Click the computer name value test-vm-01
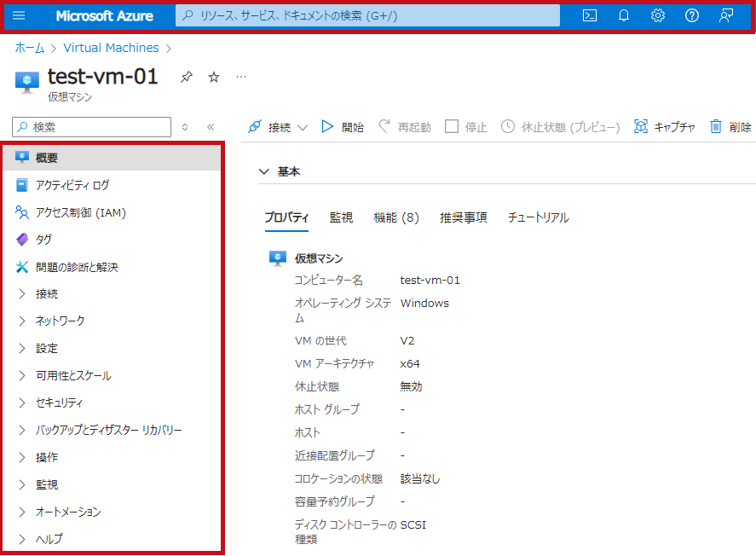756x556 pixels. click(430, 281)
